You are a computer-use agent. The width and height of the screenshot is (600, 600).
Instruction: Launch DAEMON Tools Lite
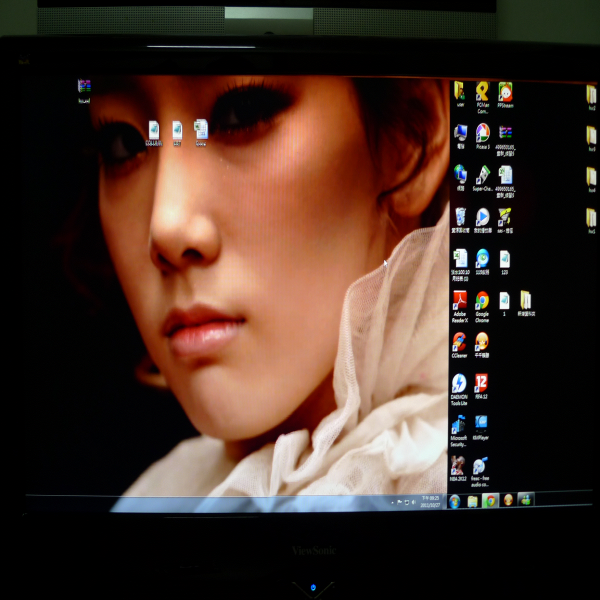459,390
